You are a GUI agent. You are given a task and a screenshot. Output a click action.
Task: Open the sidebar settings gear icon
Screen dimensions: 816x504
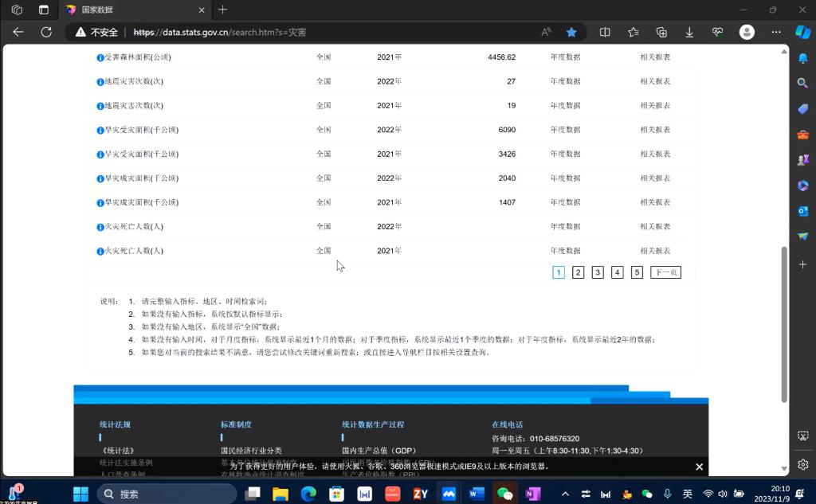pyautogui.click(x=803, y=464)
